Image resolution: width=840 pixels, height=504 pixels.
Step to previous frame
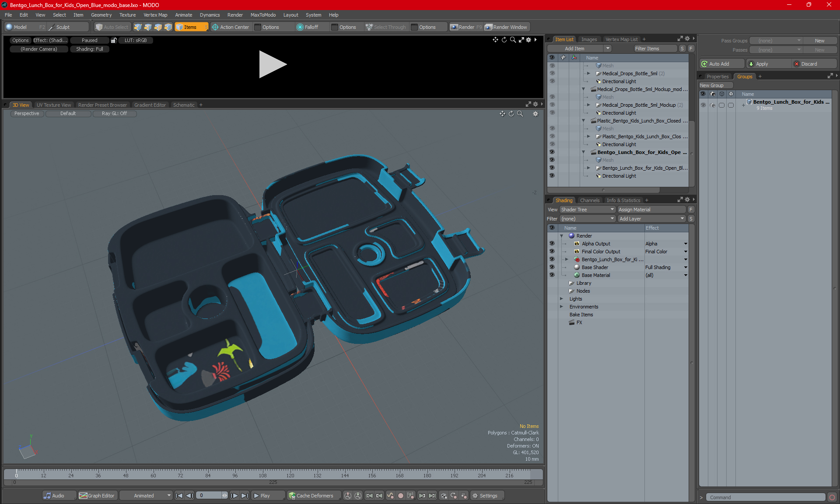coord(189,496)
